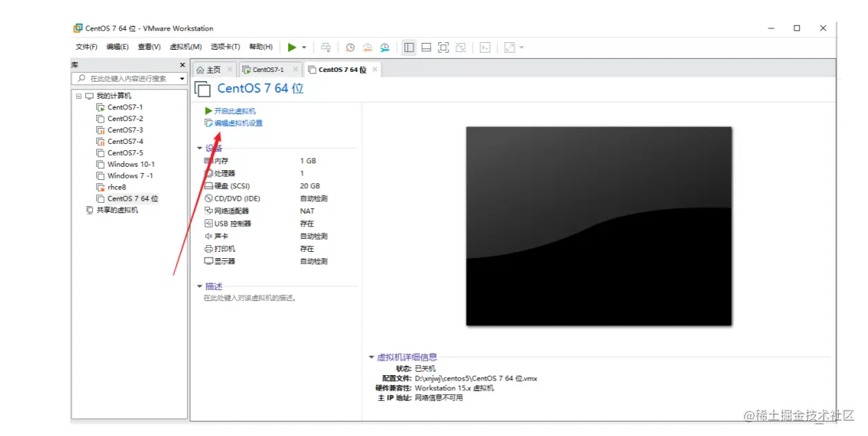The height and width of the screenshot is (436, 868).
Task: Collapse the 描述 section
Action: (200, 287)
